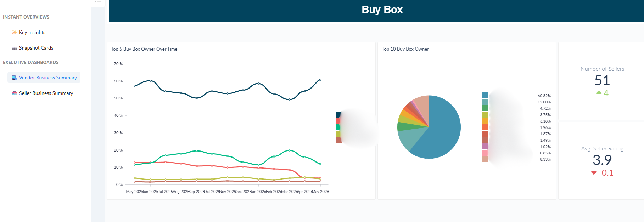Select the 12.00% teal legend swatch
Viewport: 644px width, 222px height.
click(x=485, y=102)
